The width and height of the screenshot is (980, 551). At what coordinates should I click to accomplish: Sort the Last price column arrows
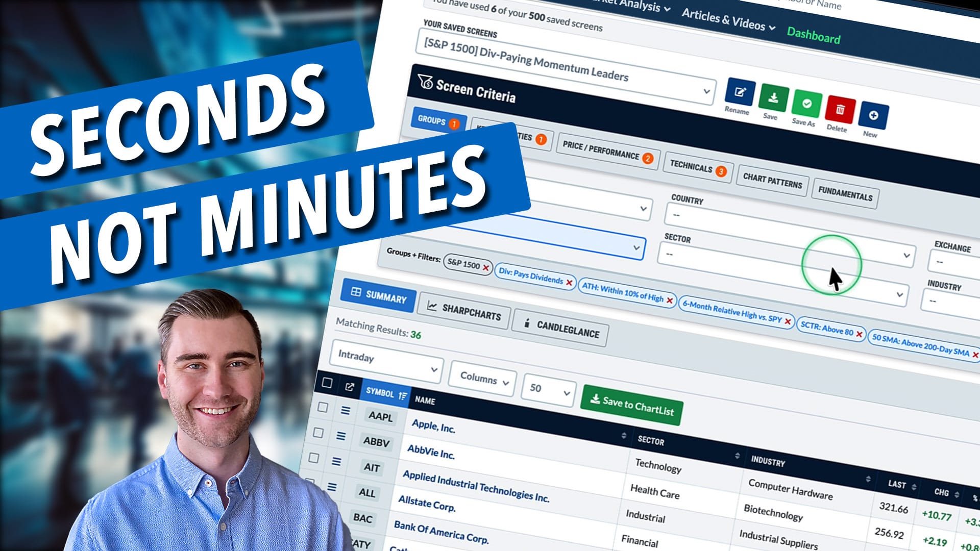[914, 487]
